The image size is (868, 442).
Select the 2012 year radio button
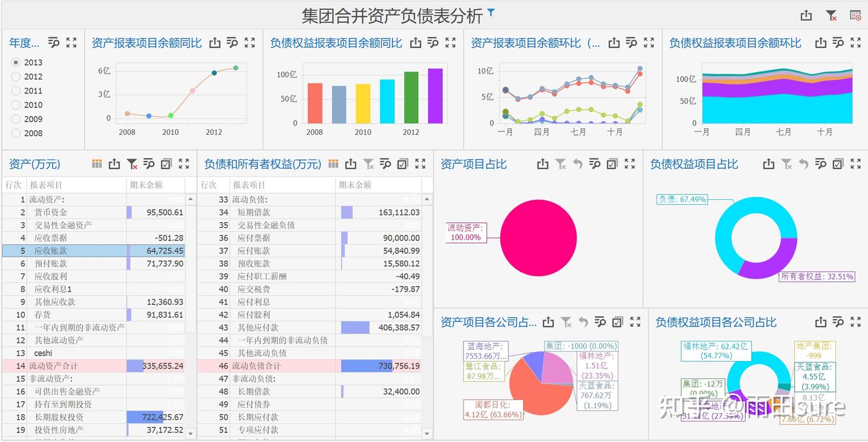point(16,76)
